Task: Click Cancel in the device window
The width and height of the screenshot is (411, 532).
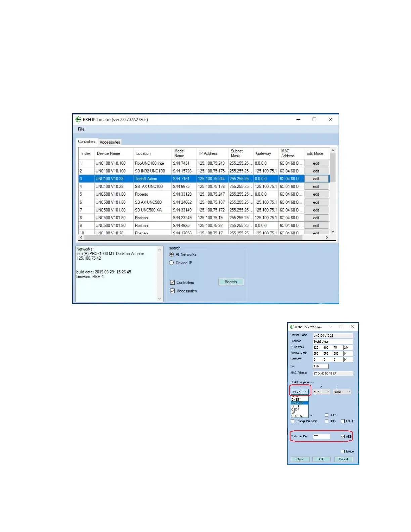Action: [x=344, y=459]
